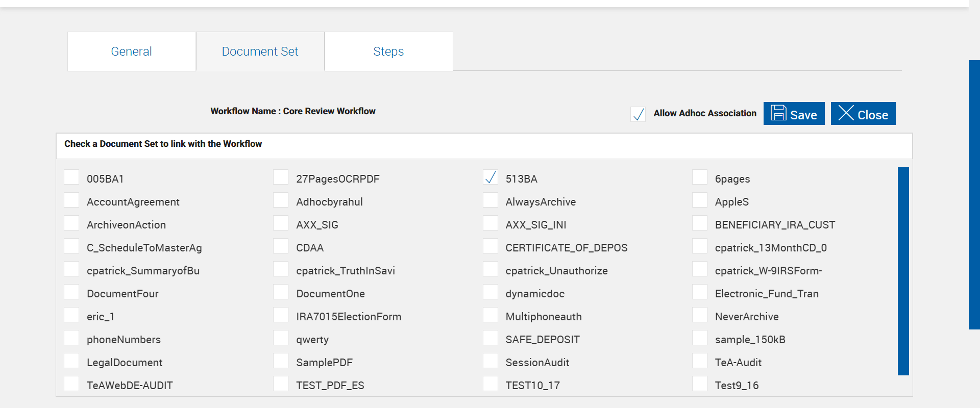The height and width of the screenshot is (408, 980).
Task: Switch to the General tab
Action: point(131,52)
